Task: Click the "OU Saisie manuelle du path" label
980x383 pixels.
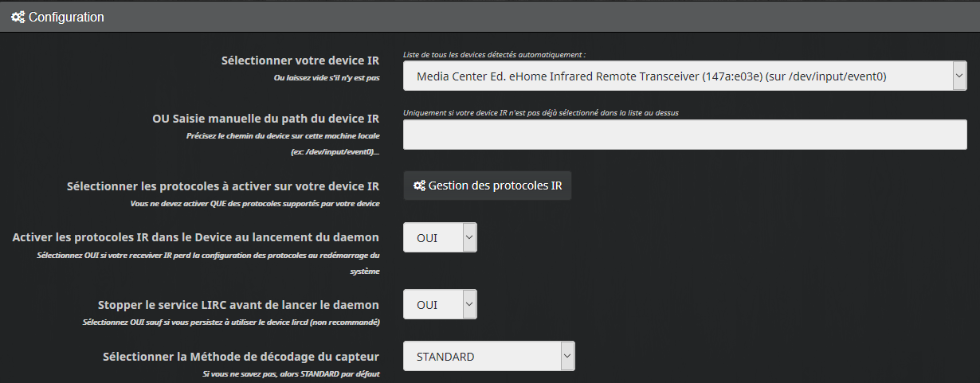Action: coord(265,119)
